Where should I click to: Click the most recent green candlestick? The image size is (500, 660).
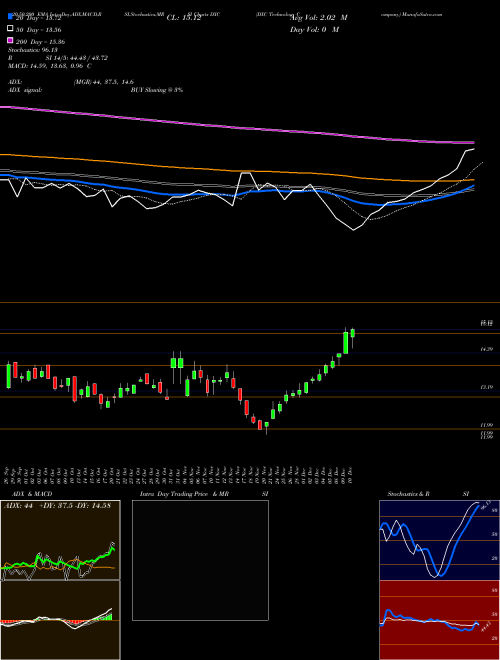(x=353, y=333)
